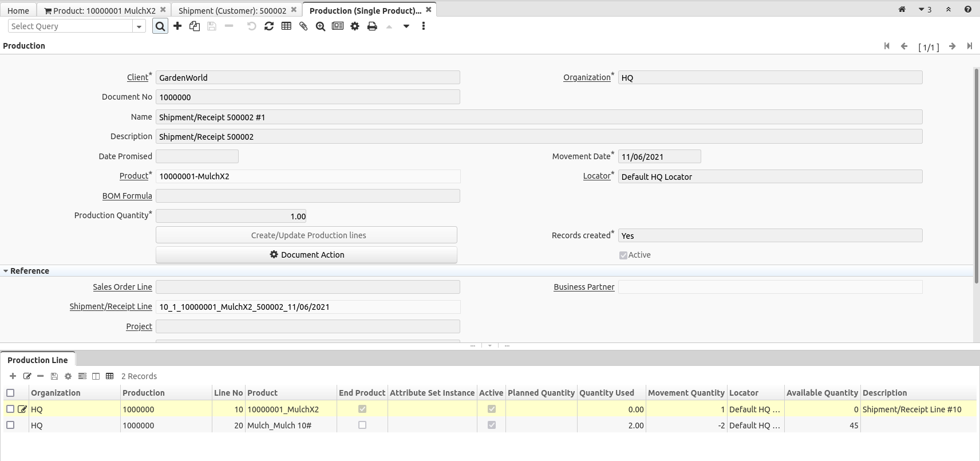980x461 pixels.
Task: Open the Process gear icon in toolbar
Action: [355, 26]
